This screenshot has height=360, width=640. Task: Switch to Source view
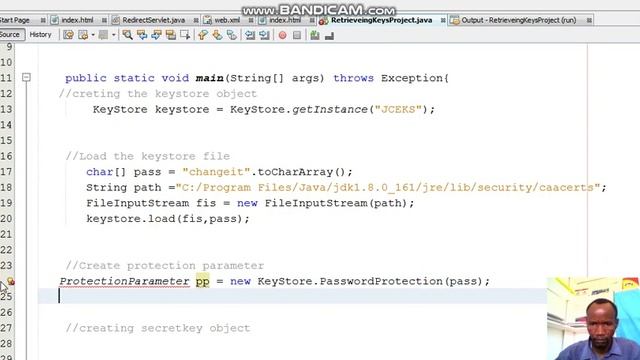pos(10,35)
